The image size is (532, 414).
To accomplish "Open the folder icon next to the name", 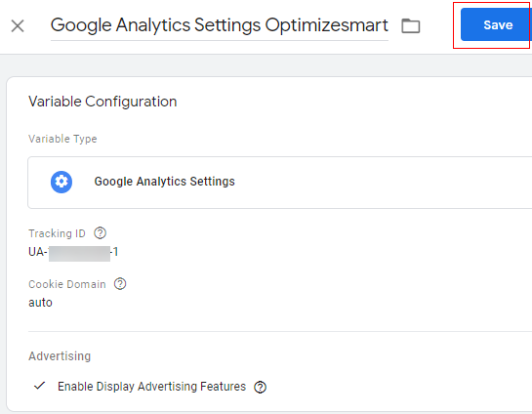I will 411,25.
